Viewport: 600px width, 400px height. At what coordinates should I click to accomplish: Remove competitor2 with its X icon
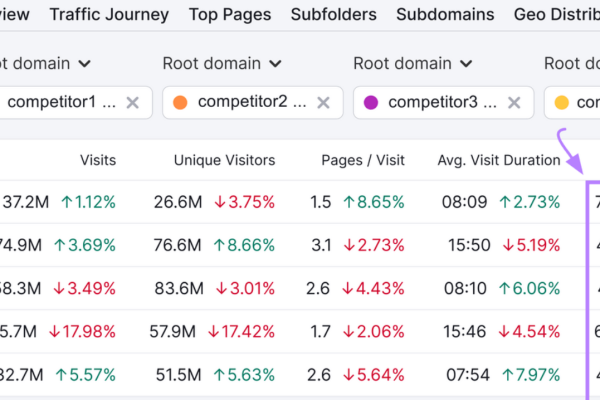pos(323,103)
